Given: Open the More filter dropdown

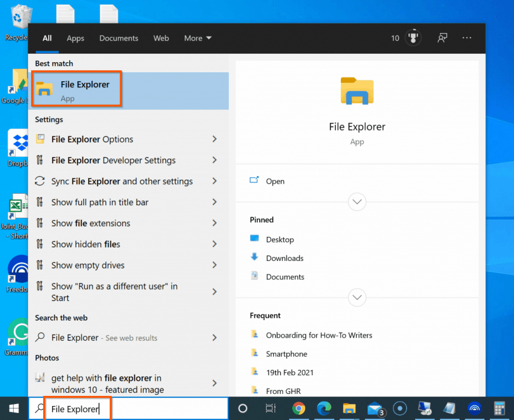Looking at the screenshot, I should click(197, 38).
